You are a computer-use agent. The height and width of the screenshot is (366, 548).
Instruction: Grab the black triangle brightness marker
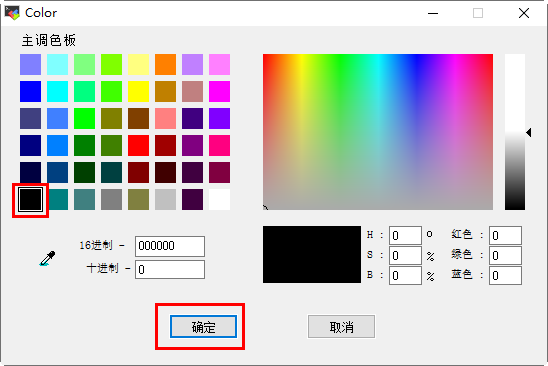[x=529, y=132]
